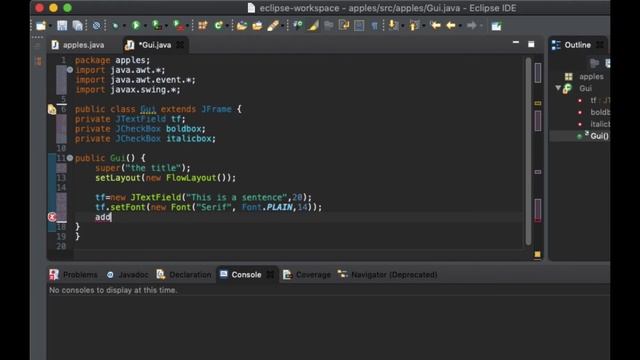Place cursor after add in code
Screen dimensions: 640x360
coord(111,217)
